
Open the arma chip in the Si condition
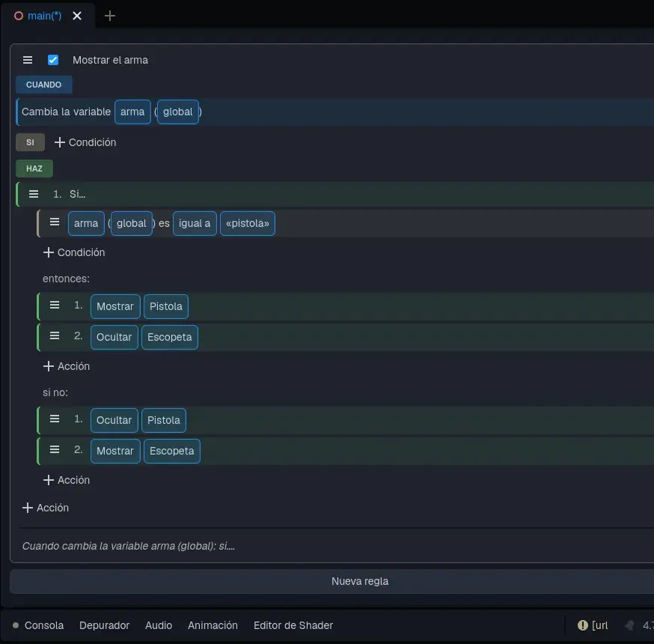coord(86,223)
